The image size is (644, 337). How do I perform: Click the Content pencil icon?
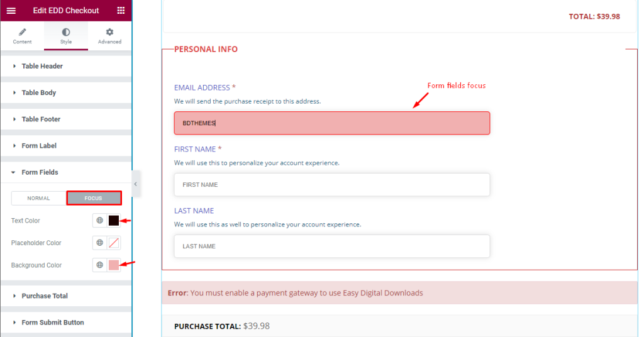(22, 32)
